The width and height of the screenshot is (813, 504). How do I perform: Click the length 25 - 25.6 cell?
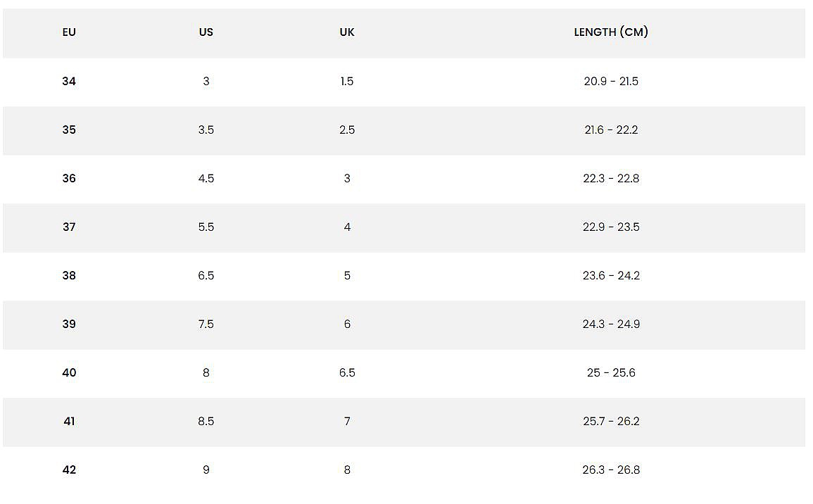coord(611,373)
